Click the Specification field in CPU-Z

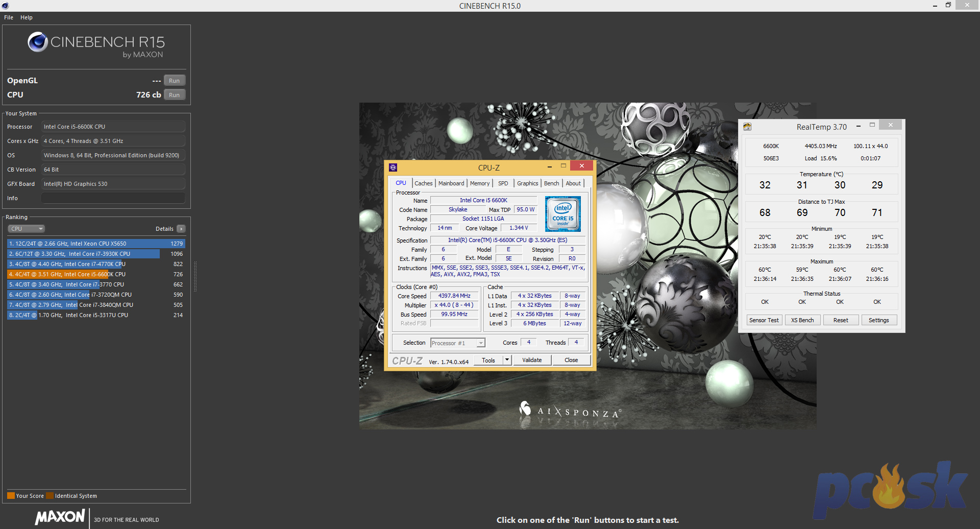click(508, 240)
